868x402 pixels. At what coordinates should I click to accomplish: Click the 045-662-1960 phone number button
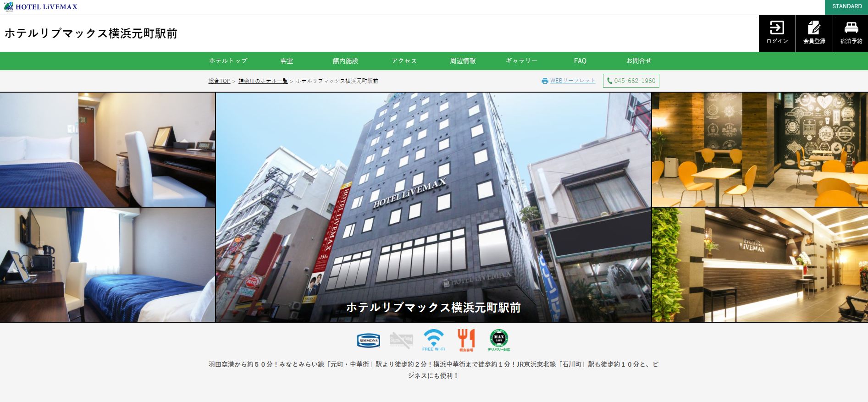[x=631, y=81]
